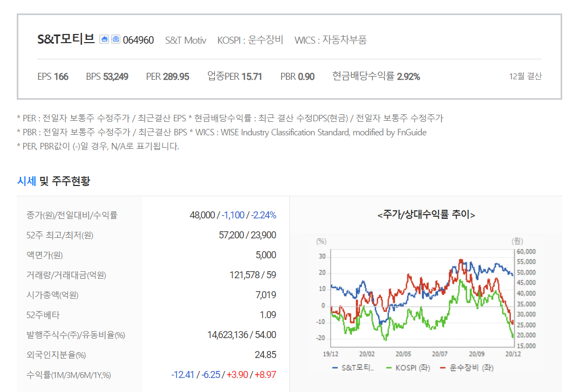Click the 시가총액(억원) row label
Screen dimensions: 580x392
click(52, 295)
